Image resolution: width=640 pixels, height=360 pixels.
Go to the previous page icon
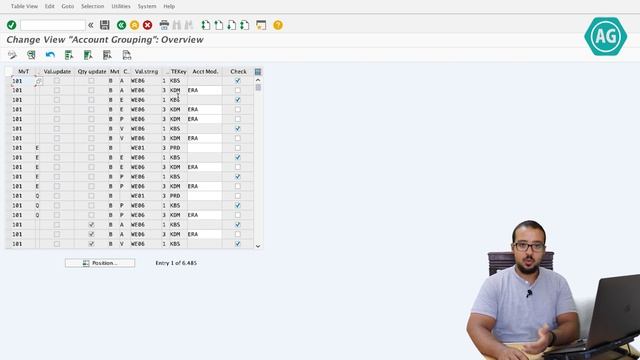(x=219, y=25)
